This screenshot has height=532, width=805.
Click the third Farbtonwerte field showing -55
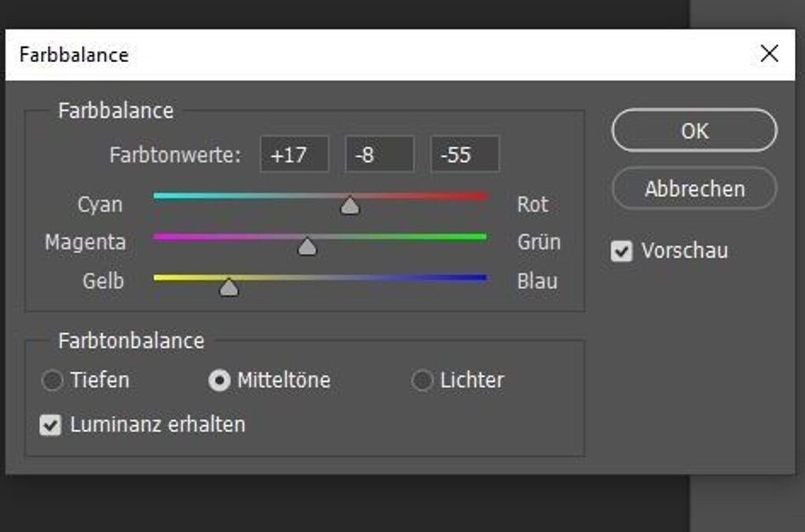click(464, 154)
